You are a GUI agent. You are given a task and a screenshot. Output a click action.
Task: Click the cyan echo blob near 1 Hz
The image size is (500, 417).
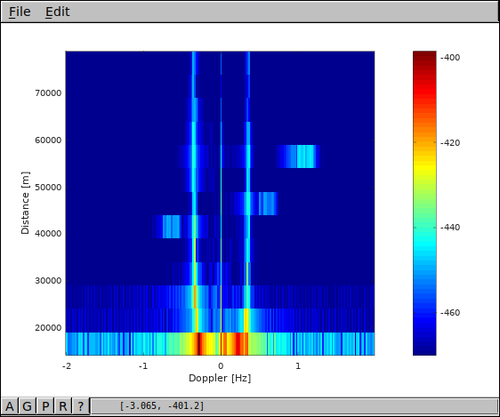point(305,156)
